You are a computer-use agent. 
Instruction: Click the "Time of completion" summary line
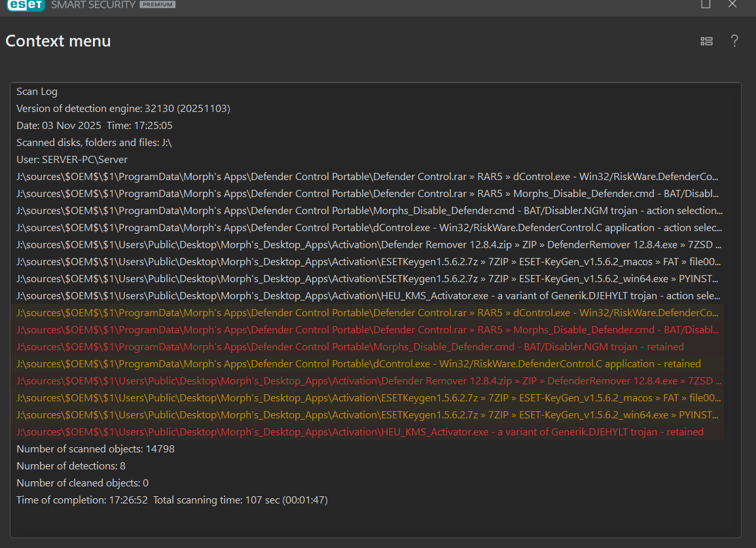click(171, 500)
